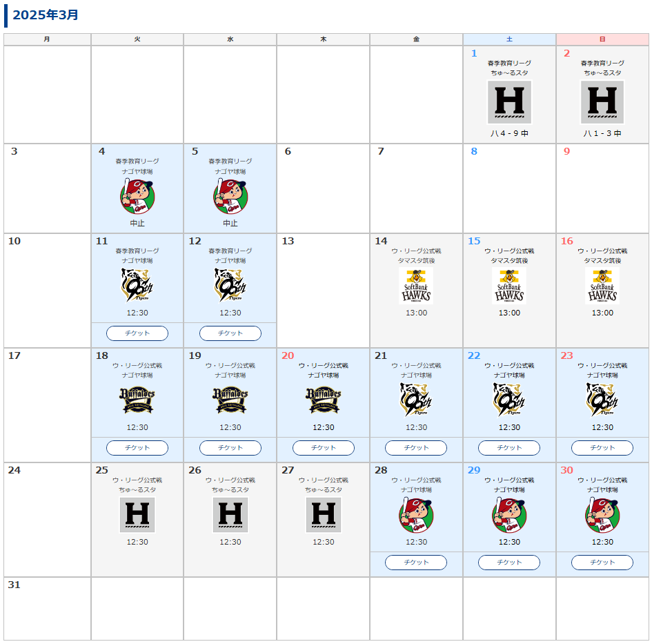The height and width of the screenshot is (644, 652).
Task: Click the date number 9
Action: pos(566,151)
